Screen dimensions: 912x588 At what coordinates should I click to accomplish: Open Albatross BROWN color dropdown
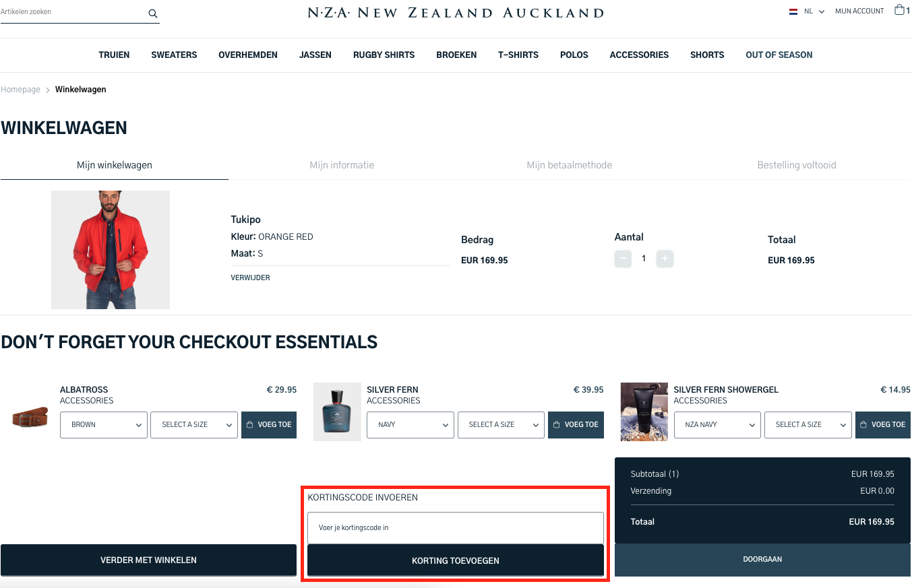coord(104,425)
